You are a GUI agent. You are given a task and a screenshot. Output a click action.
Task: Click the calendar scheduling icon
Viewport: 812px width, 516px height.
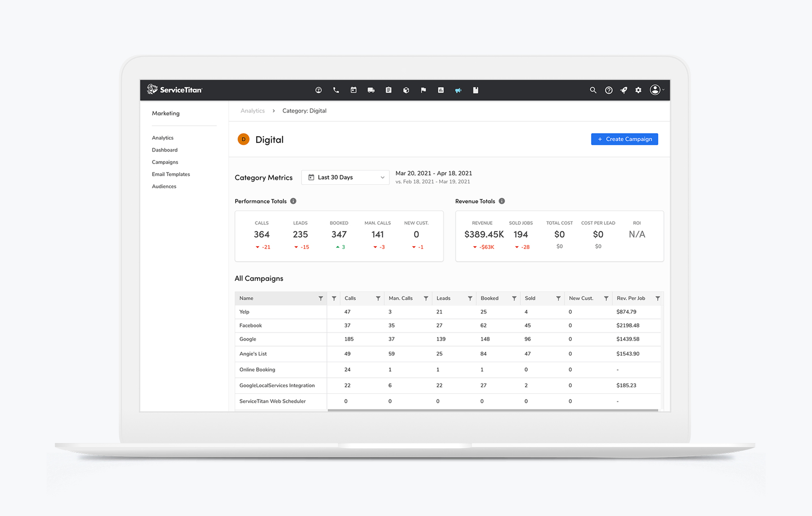pyautogui.click(x=353, y=90)
